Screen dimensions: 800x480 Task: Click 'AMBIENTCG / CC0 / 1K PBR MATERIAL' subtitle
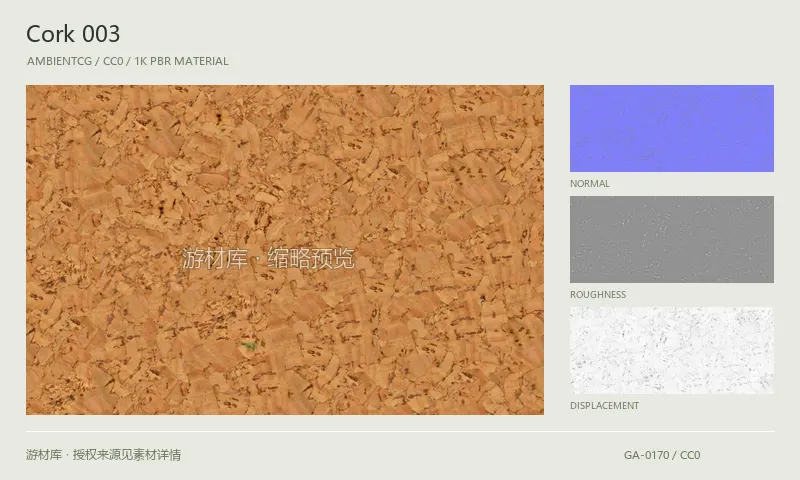point(128,61)
